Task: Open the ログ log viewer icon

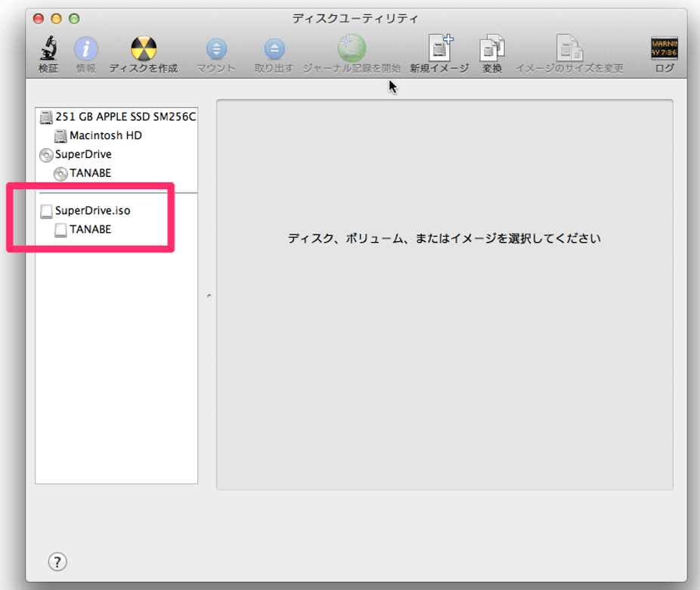Action: [664, 48]
